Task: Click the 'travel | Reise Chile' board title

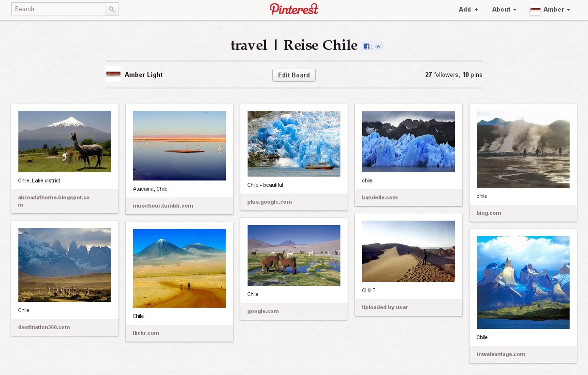Action: [294, 45]
